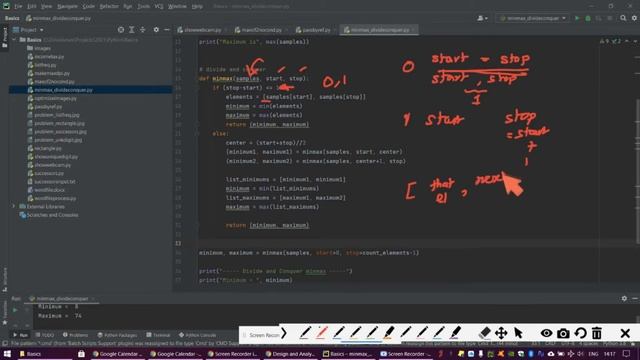The width and height of the screenshot is (640, 360).
Task: Run the program with the green play button
Action: (577, 18)
